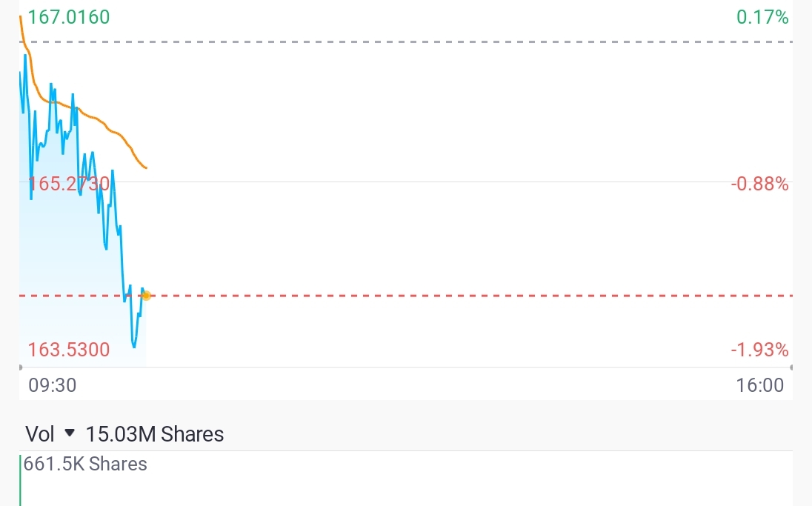
Task: Click the -0.88% percent change label
Action: click(759, 184)
